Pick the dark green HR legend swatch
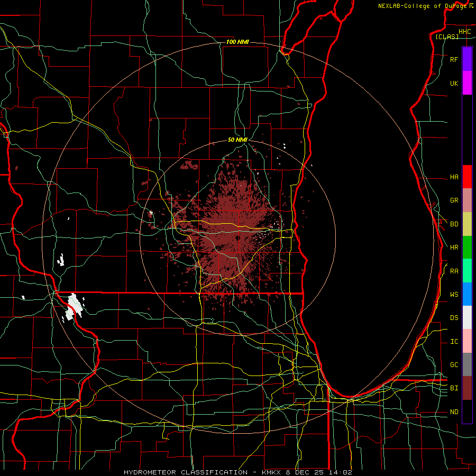 tap(467, 248)
